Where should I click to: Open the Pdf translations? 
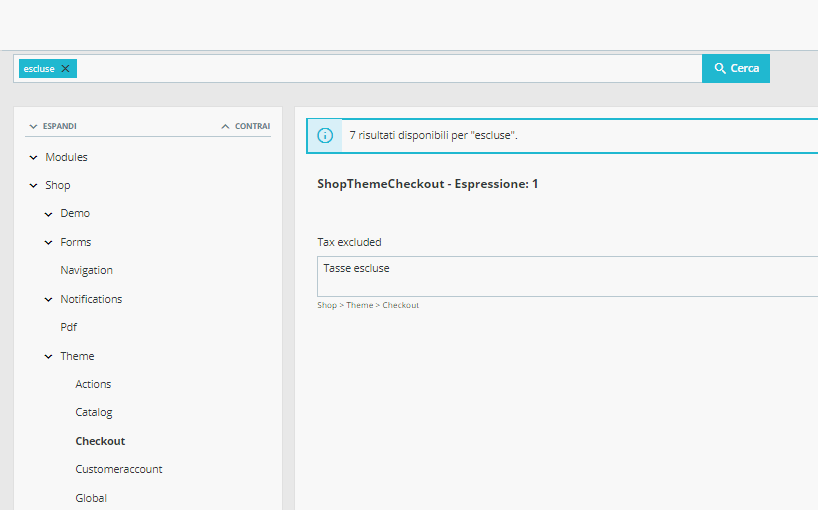(x=68, y=327)
